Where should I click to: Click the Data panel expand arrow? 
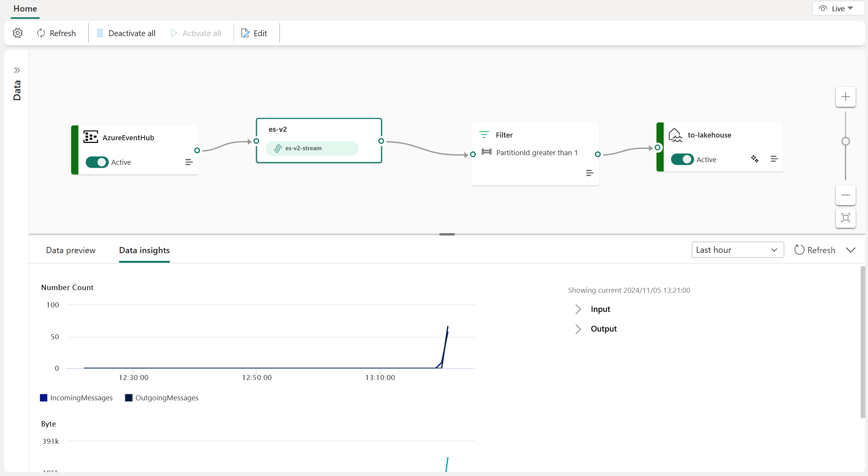[x=17, y=70]
